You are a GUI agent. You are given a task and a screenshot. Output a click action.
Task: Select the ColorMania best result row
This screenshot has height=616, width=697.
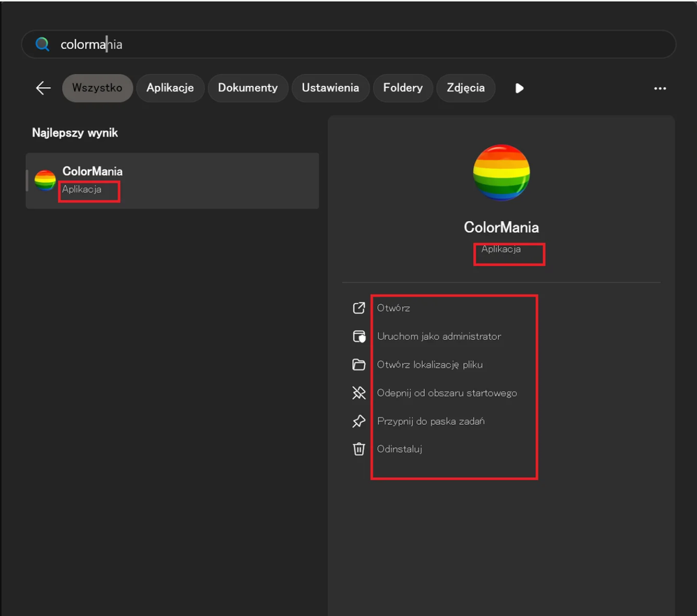pyautogui.click(x=172, y=181)
